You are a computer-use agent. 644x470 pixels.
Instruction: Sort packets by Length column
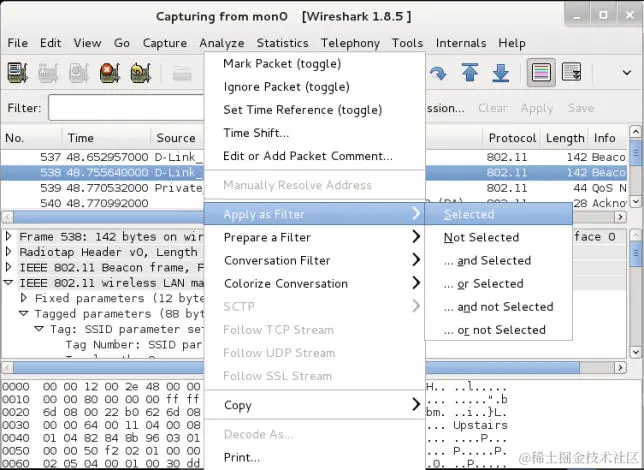point(565,138)
